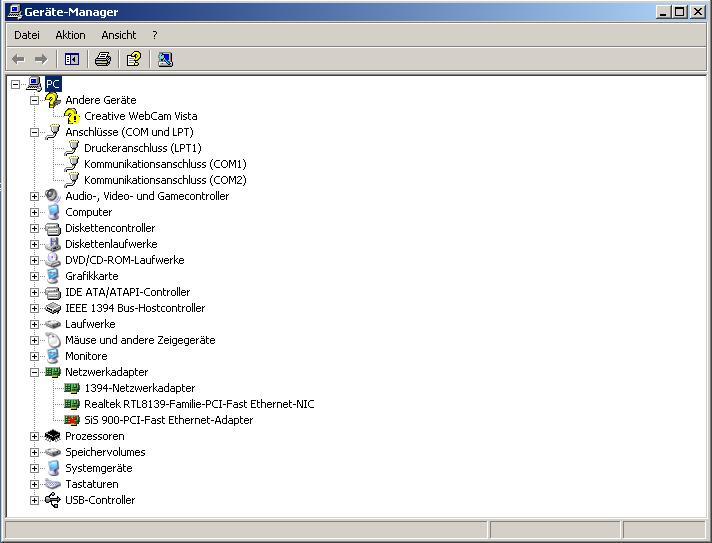
Task: Open the Ansicht menu
Action: coord(118,35)
